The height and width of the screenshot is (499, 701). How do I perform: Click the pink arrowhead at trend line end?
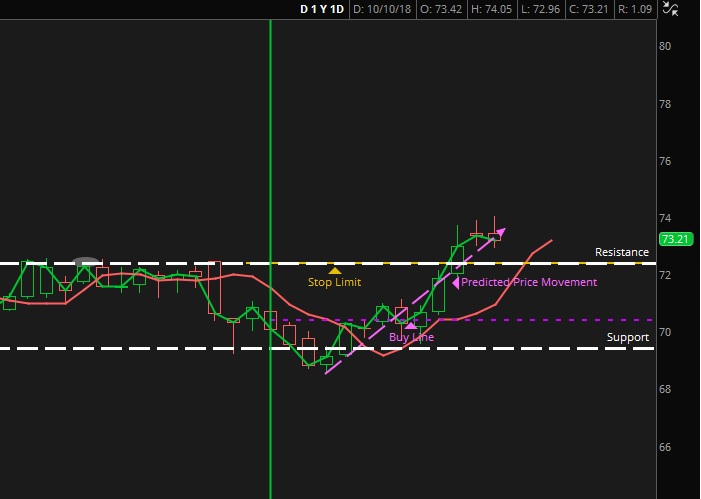point(501,233)
